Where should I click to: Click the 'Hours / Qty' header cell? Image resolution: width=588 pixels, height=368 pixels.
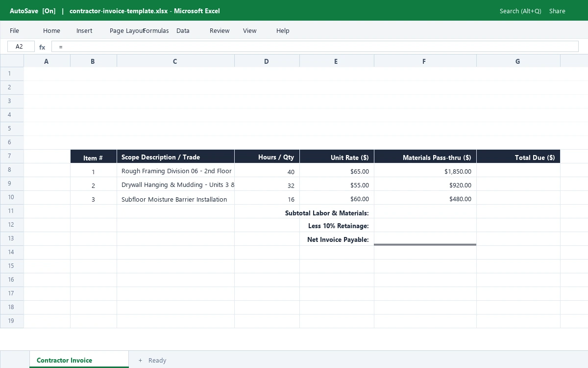point(267,157)
